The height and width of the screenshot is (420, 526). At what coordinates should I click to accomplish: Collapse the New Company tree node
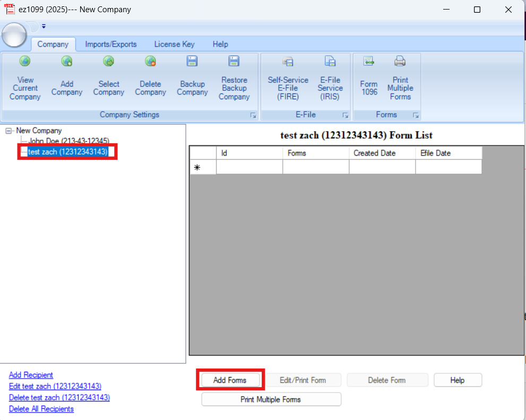pyautogui.click(x=7, y=130)
